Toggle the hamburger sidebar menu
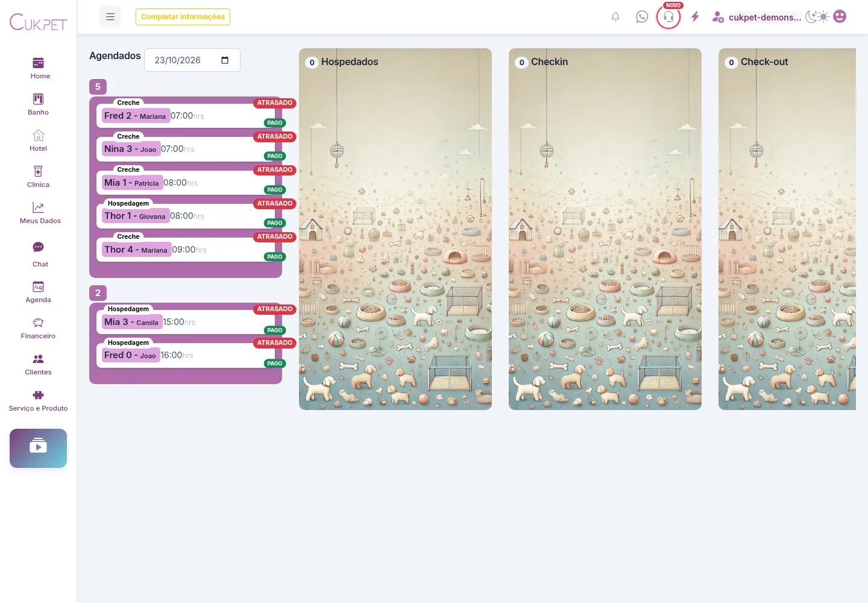This screenshot has width=868, height=603. [x=110, y=17]
